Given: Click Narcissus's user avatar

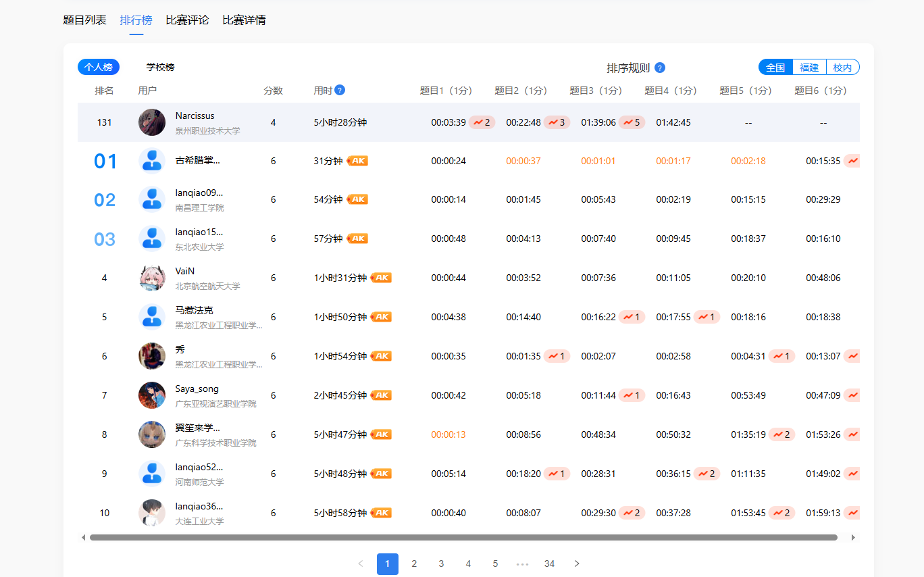Looking at the screenshot, I should [152, 122].
